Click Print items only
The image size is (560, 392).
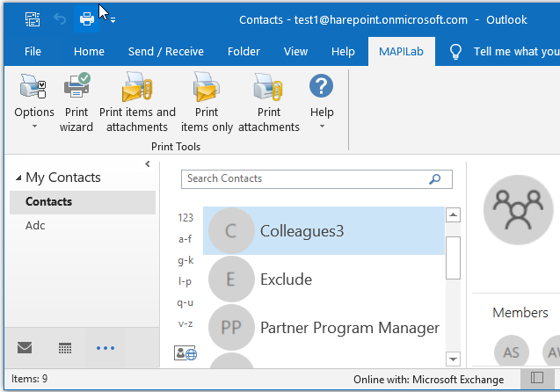[x=207, y=102]
